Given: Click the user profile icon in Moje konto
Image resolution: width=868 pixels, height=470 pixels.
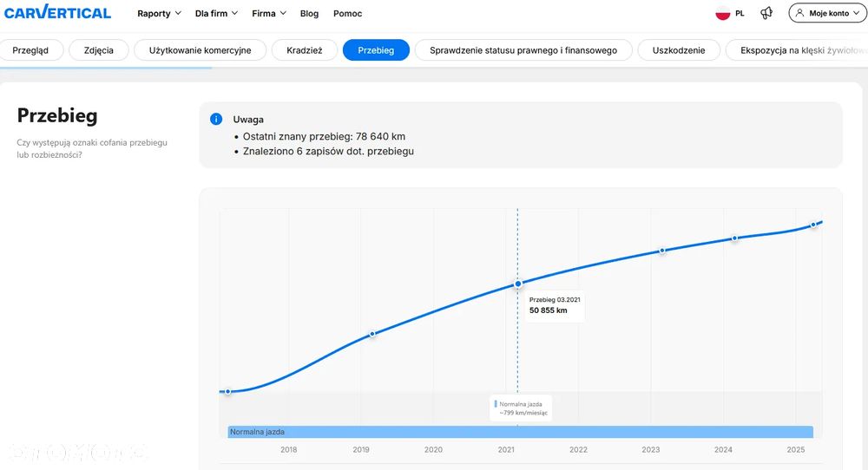Looking at the screenshot, I should pos(800,13).
